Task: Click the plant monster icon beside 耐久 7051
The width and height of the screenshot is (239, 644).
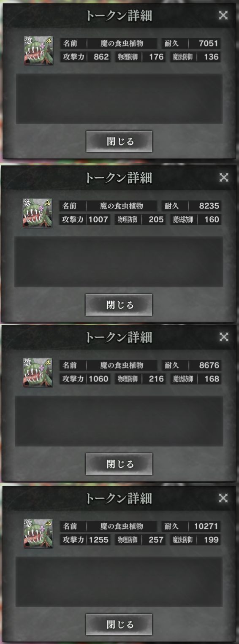Action: pos(38,50)
